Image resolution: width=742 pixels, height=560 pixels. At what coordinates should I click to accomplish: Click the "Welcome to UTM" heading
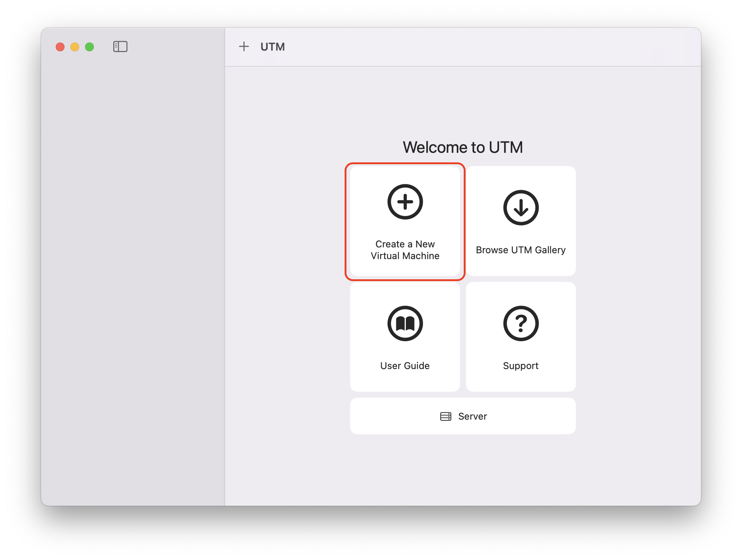coord(463,147)
